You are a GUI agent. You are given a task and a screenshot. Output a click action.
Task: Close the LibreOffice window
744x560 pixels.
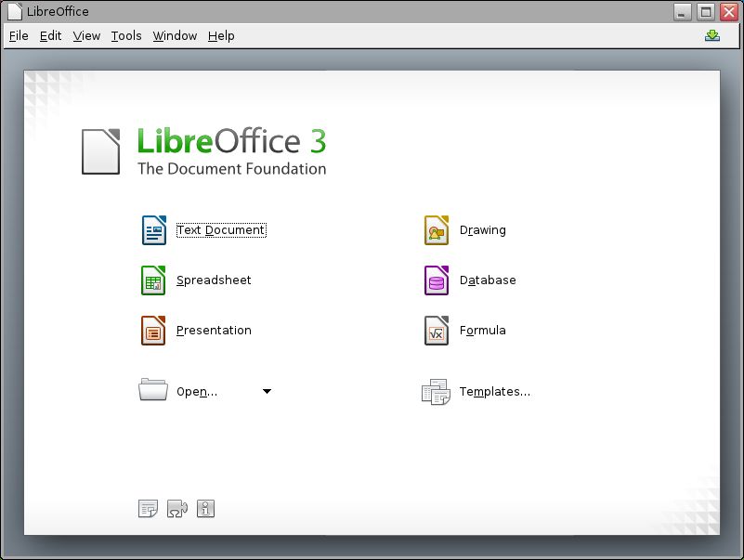(729, 12)
